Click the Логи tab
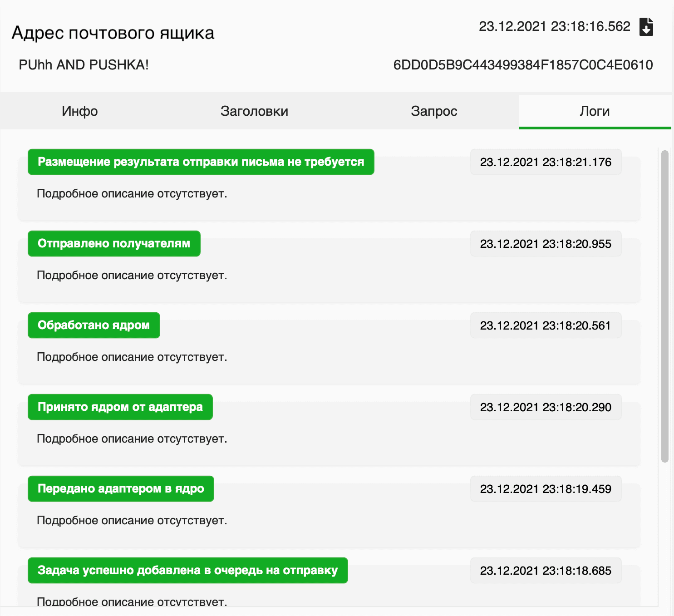Viewport: 674px width, 616px height. (595, 111)
